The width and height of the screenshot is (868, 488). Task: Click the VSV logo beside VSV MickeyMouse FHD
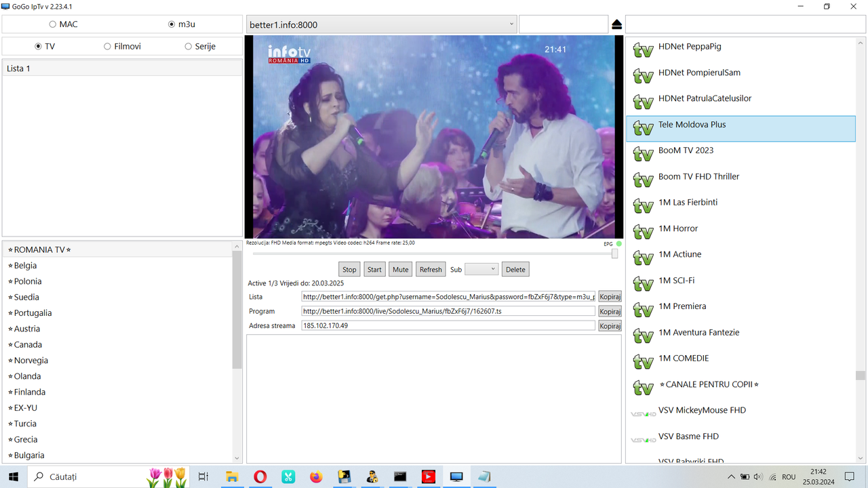pyautogui.click(x=643, y=414)
